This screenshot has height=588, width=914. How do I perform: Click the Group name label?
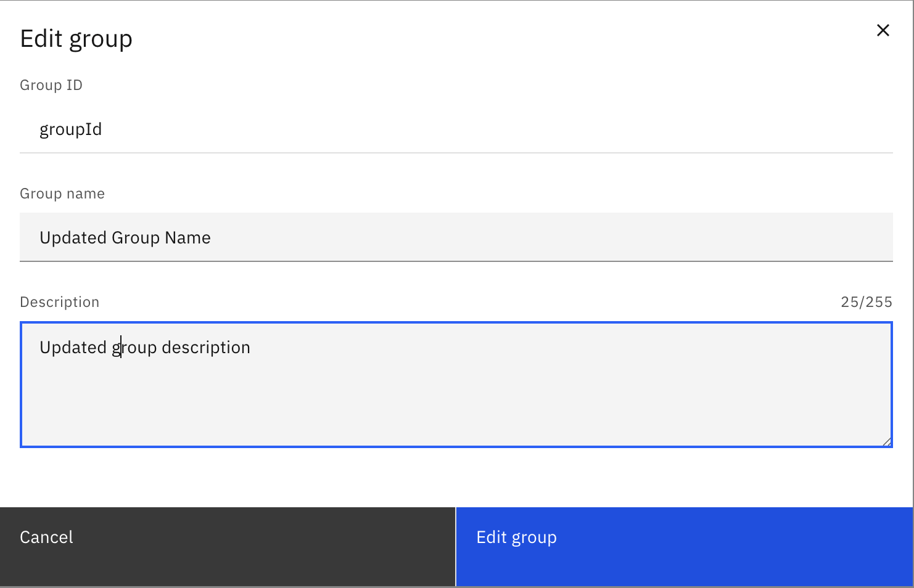point(62,193)
